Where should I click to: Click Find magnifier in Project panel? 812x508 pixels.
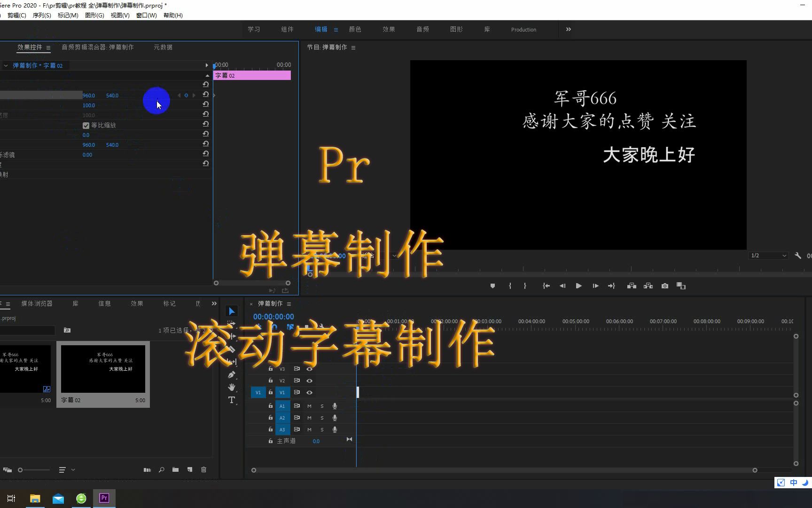(x=161, y=470)
